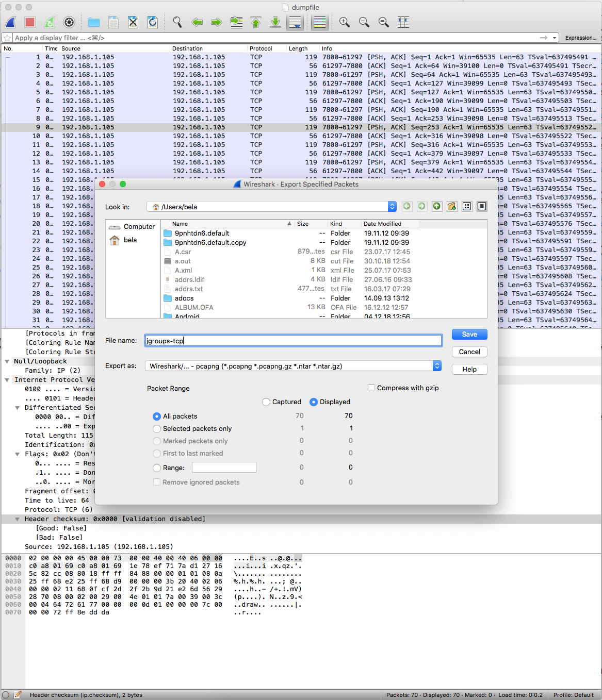Jump to the last packet icon
This screenshot has height=700, width=602.
[x=275, y=22]
